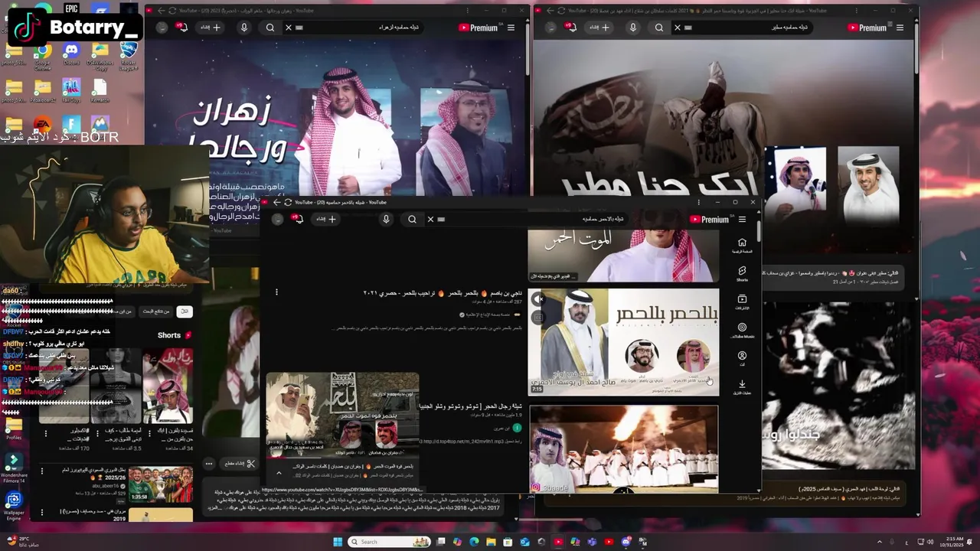
Task: Click vertical scrollbar of front YouTube window
Action: pyautogui.click(x=759, y=231)
